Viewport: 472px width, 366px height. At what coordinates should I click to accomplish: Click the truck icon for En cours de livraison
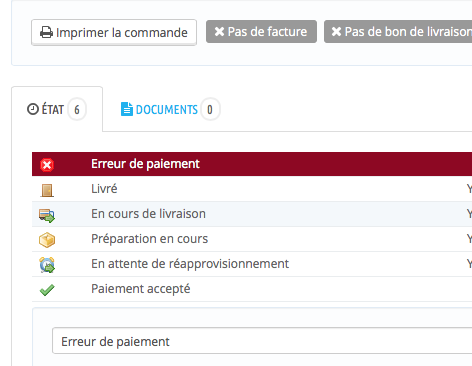coord(47,215)
